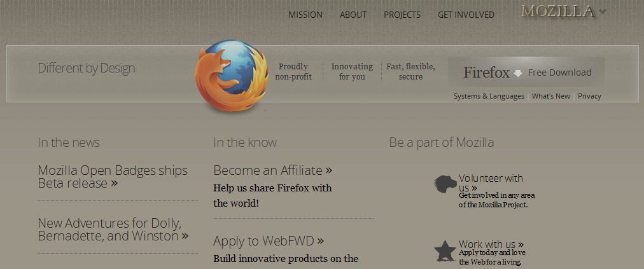Open the 'Volunteer with us' link
644x269 pixels.
click(x=491, y=183)
